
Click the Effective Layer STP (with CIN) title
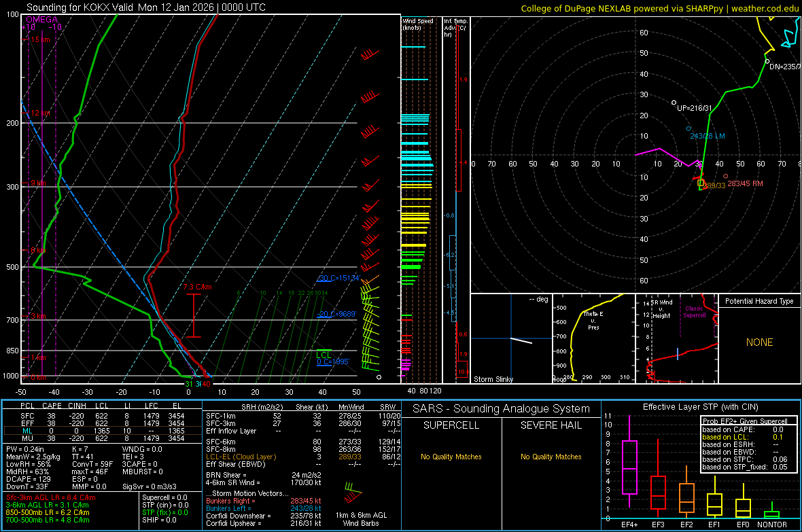[x=700, y=407]
